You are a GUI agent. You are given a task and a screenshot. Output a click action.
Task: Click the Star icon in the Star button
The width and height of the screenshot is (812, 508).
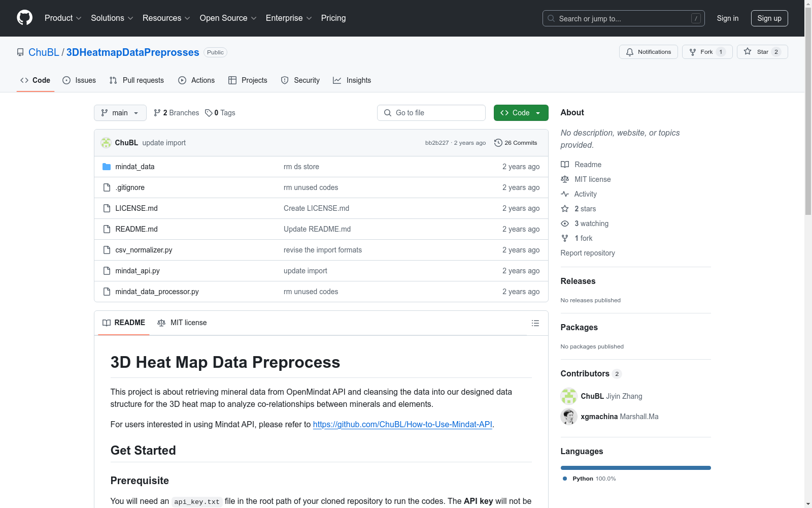pyautogui.click(x=748, y=51)
